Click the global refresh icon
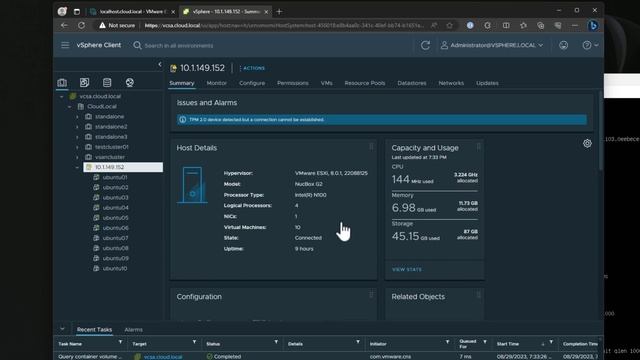640x360 pixels. pyautogui.click(x=425, y=45)
